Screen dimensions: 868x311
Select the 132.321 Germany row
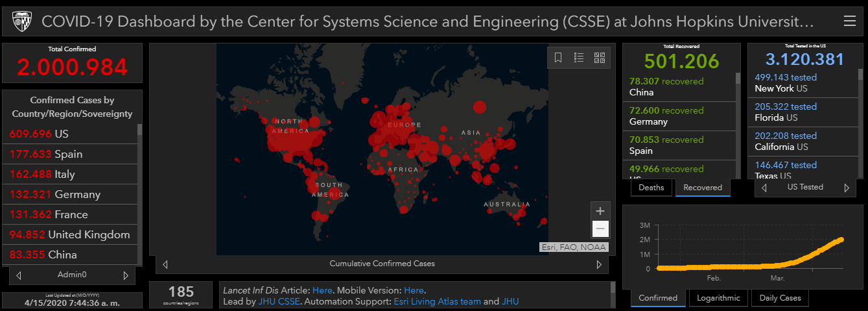pos(70,194)
